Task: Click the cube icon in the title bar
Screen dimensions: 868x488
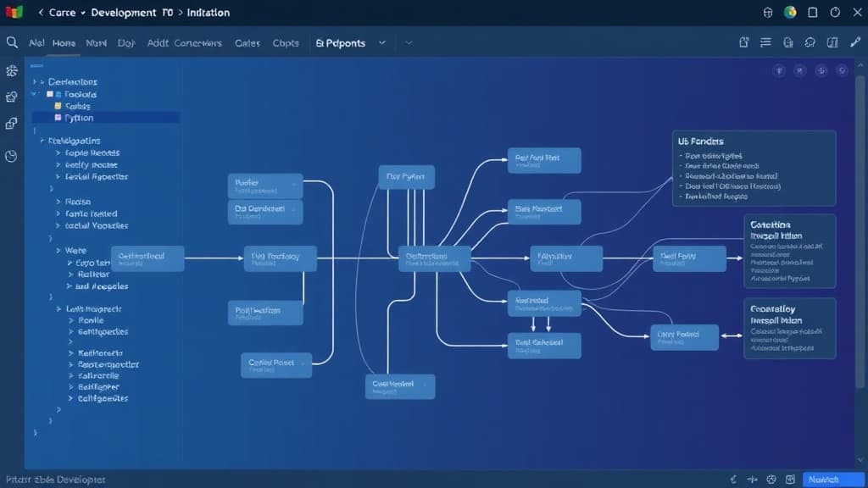Action: 769,13
